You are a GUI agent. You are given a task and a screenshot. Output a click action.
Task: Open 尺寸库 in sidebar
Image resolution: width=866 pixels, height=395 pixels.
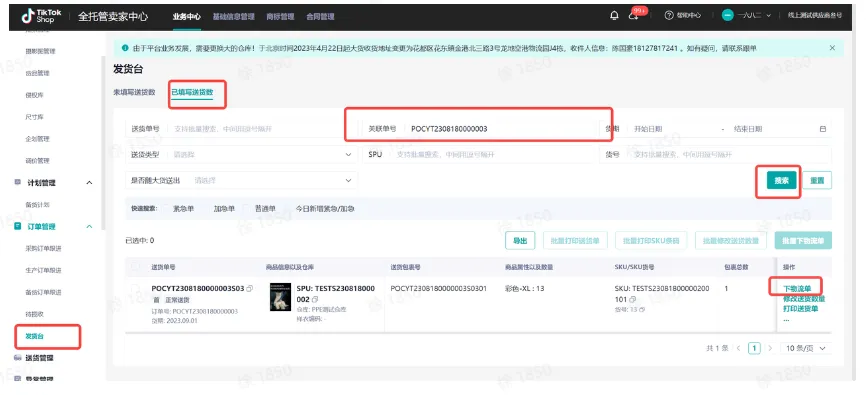click(x=34, y=117)
